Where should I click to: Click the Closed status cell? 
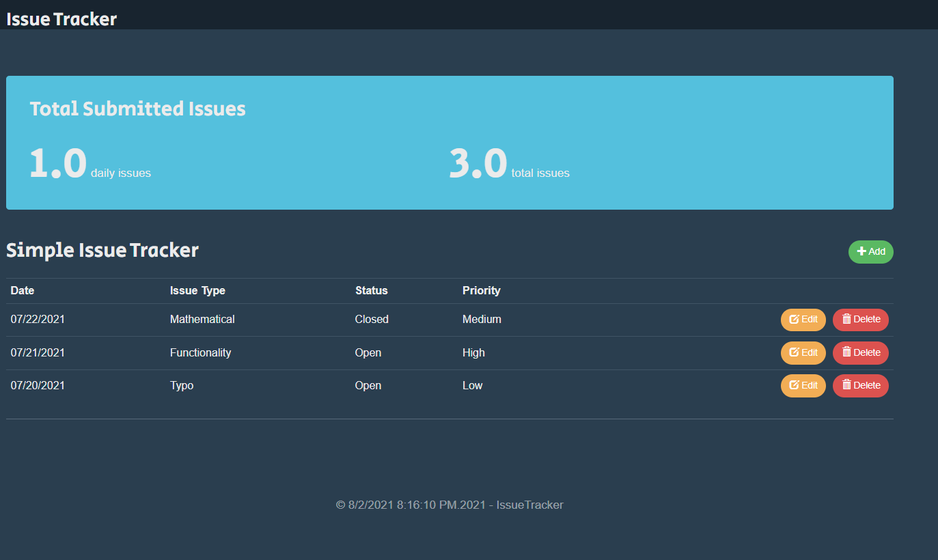tap(372, 319)
